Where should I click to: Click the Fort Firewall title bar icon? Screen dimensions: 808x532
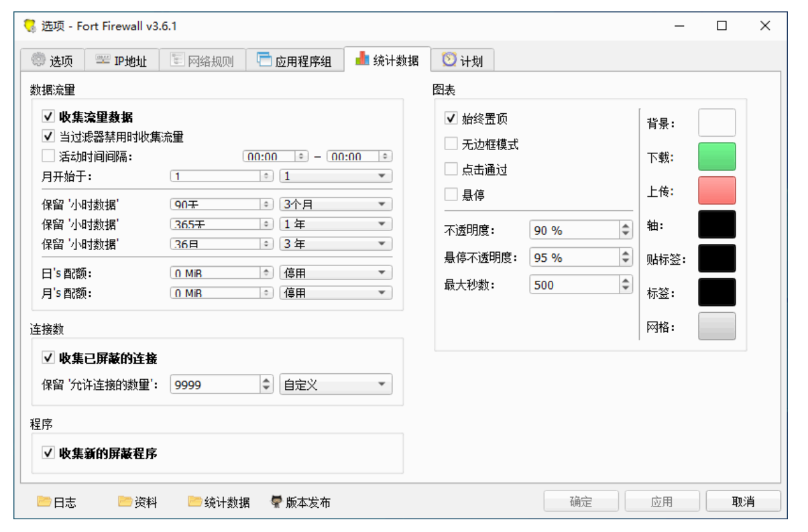[x=30, y=26]
